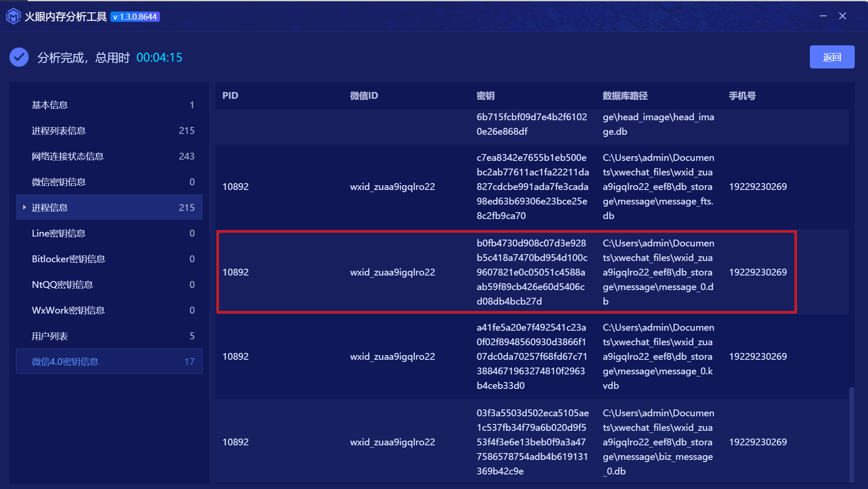Click the 手机号 column header

click(742, 95)
